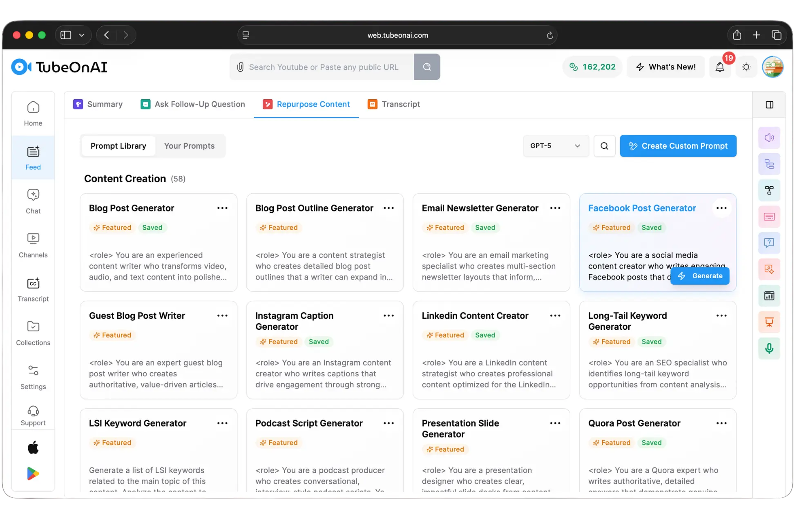The height and width of the screenshot is (532, 795).
Task: Open the Linkedin Content Creator card title
Action: 475,315
